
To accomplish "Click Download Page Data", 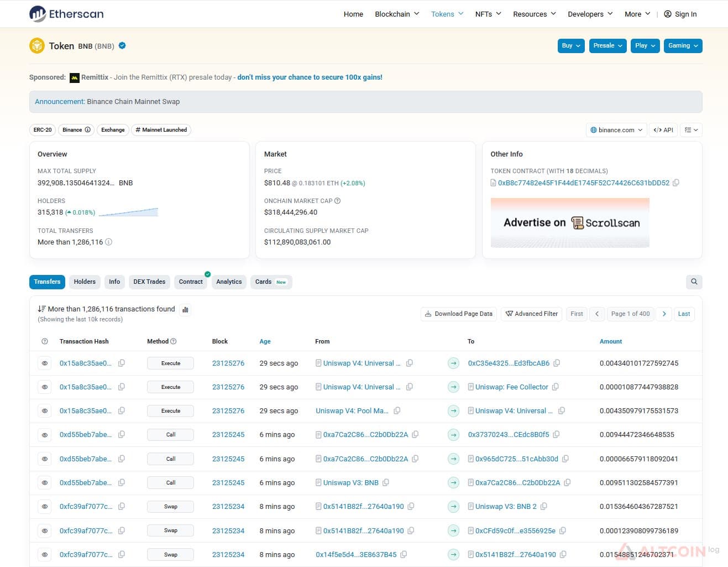I will (x=459, y=314).
